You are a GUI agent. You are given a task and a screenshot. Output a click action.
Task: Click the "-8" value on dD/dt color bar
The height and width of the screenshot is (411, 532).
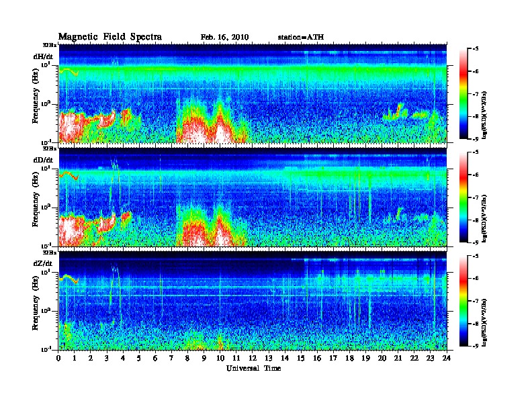476,220
